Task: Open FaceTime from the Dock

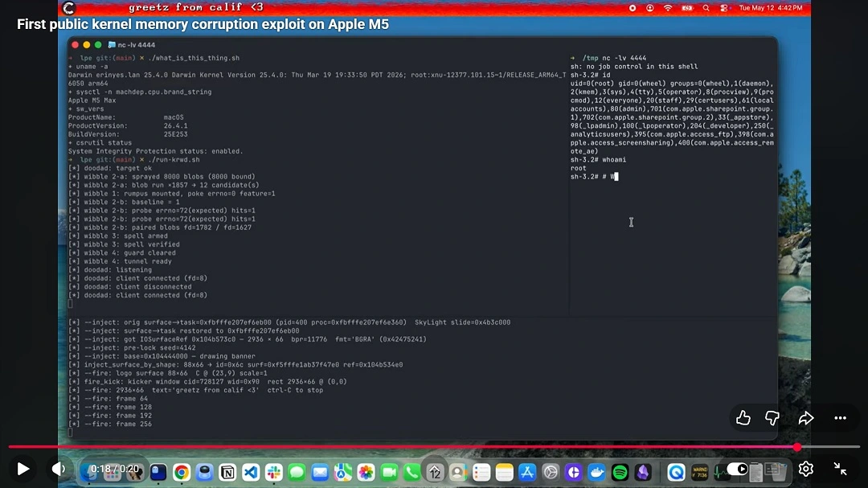Action: click(x=389, y=472)
